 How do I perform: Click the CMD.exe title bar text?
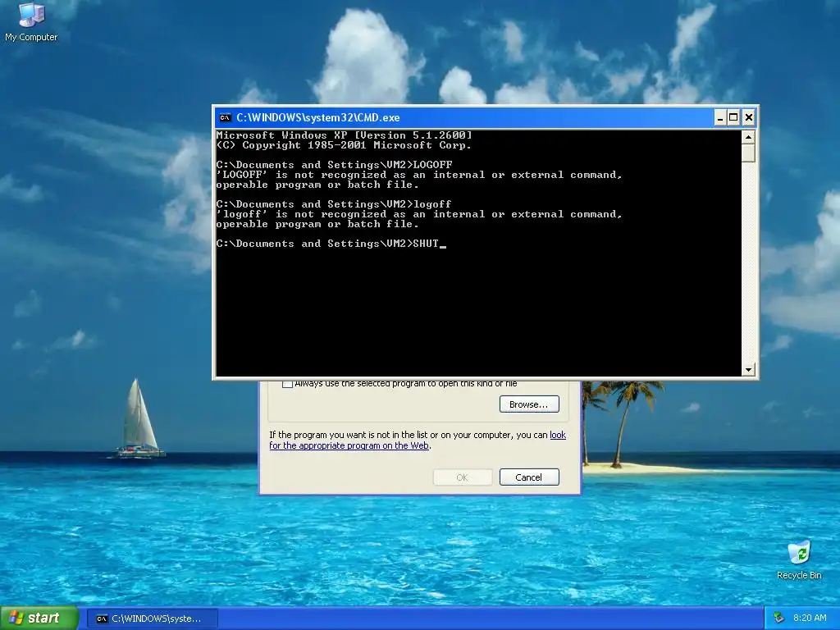pyautogui.click(x=318, y=117)
